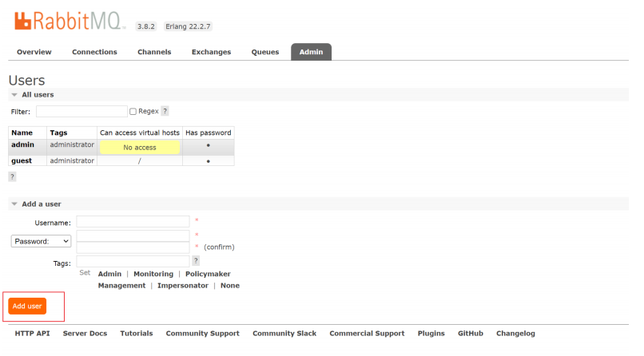
Task: Set the Management tag
Action: [x=121, y=286]
